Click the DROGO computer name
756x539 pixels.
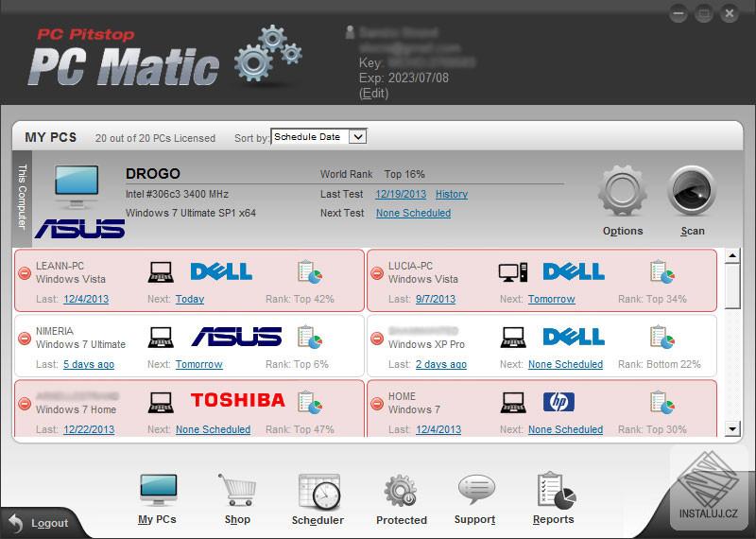(153, 173)
